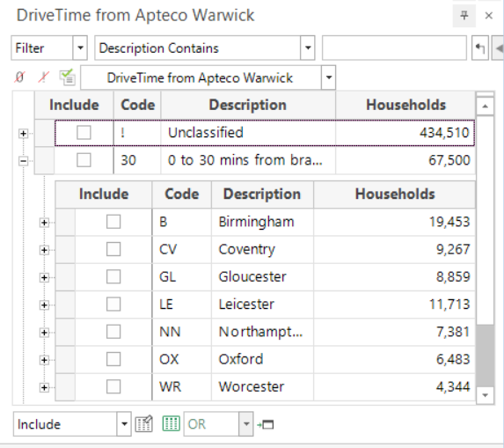Click the top Code column header

[x=137, y=105]
